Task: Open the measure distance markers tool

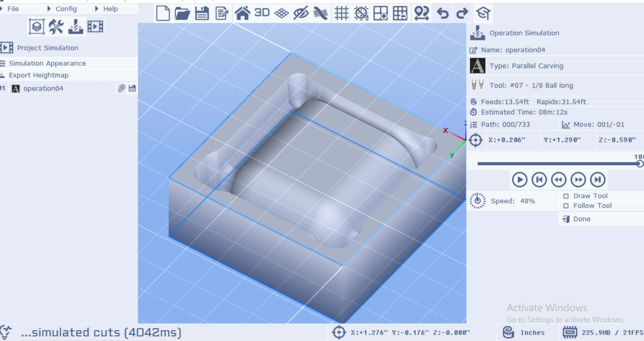Action: tap(421, 13)
